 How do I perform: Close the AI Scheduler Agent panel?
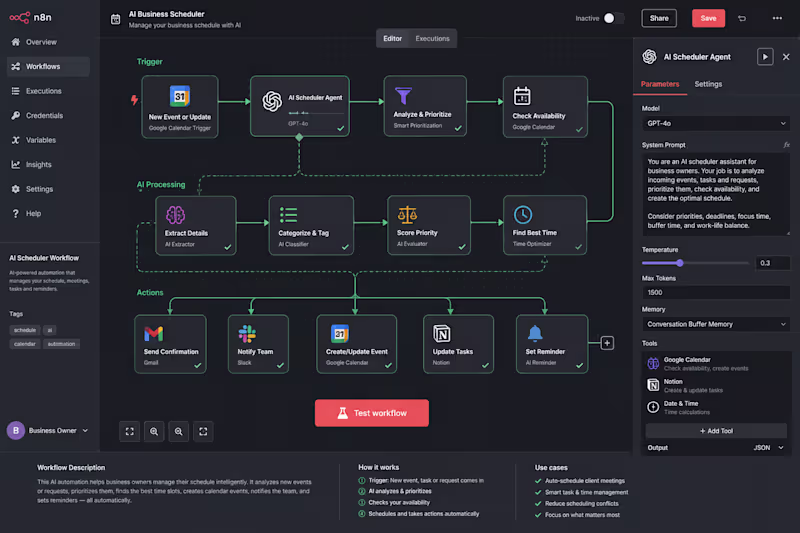tap(786, 57)
